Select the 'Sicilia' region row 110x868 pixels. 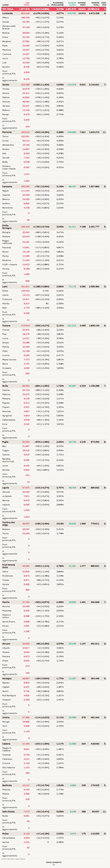pyautogui.click(x=54, y=386)
